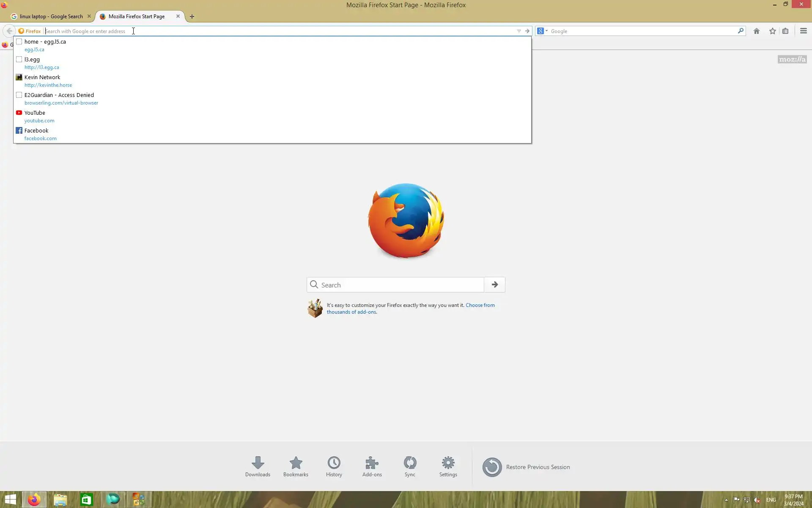Open a new tab with plus button
This screenshot has width=812, height=508.
click(192, 17)
